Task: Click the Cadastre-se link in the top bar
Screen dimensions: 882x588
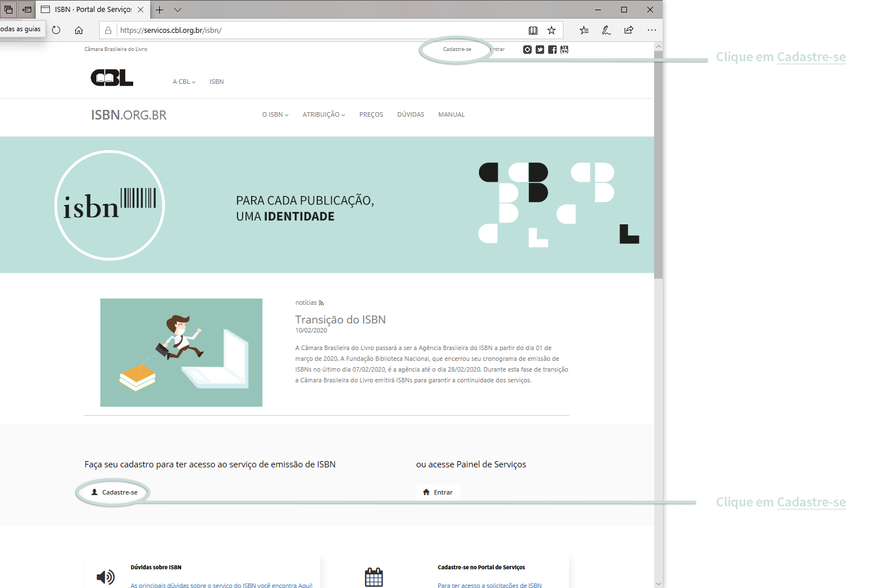Action: (457, 49)
